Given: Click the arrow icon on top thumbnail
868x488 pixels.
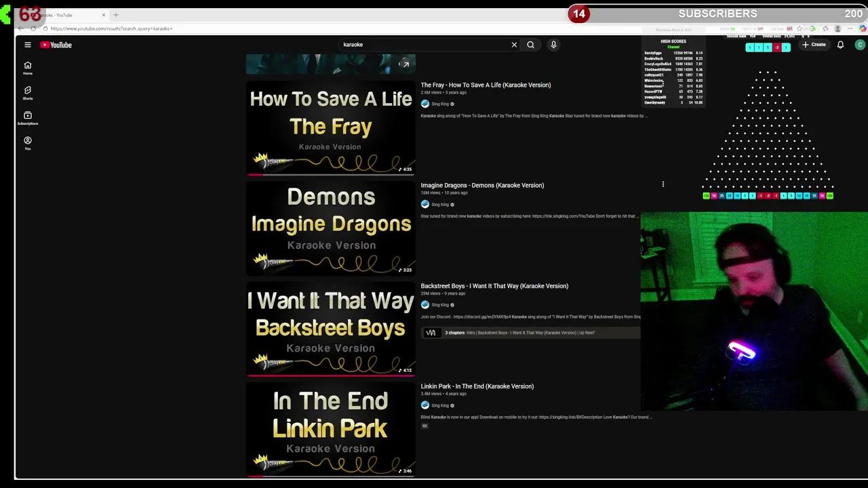Looking at the screenshot, I should point(405,64).
